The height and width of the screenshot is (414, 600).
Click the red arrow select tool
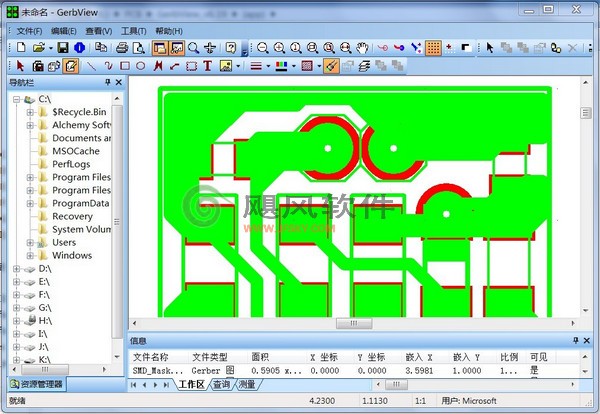[20, 66]
